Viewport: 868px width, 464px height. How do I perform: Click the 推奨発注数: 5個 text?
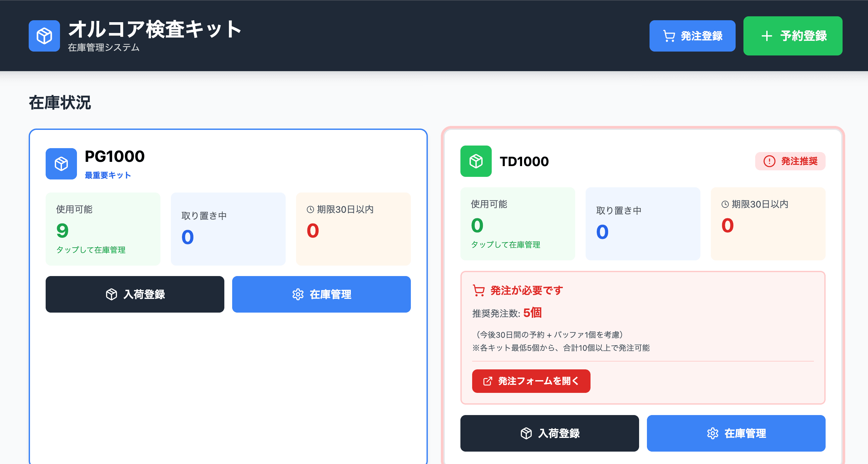507,313
